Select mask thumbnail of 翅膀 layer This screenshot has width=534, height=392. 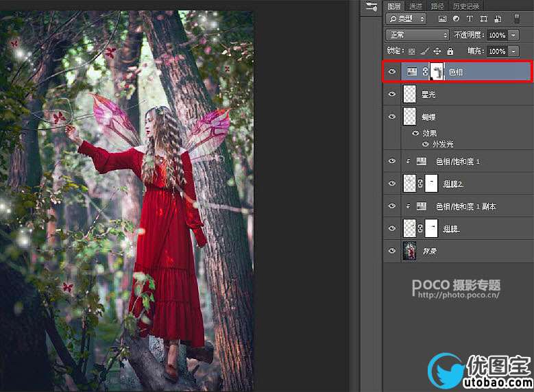tap(431, 228)
